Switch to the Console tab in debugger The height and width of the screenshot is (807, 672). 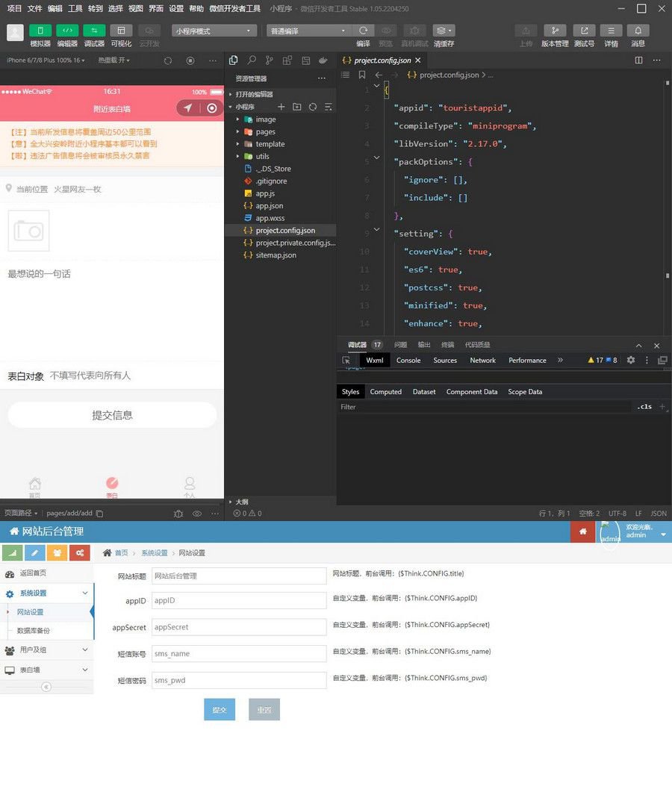click(x=408, y=359)
